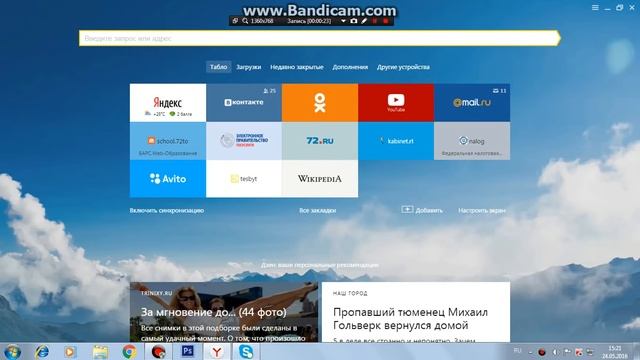Click the Bandicam magnifier icon
640x360 pixels.
[x=245, y=21]
